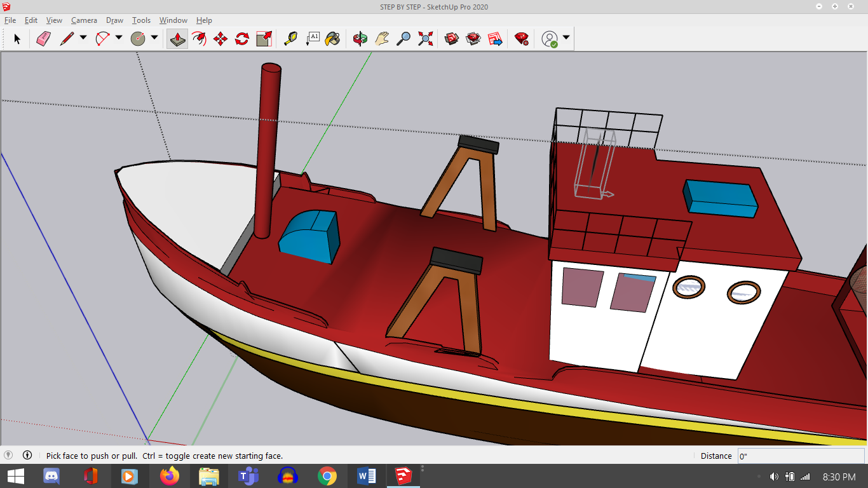Select the Offset tool

pos(199,39)
